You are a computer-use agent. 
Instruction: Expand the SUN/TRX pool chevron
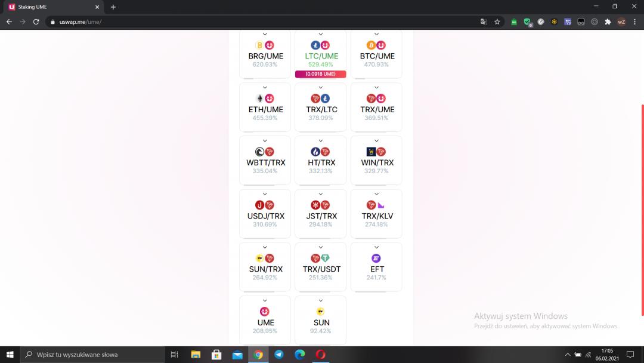coord(265,248)
